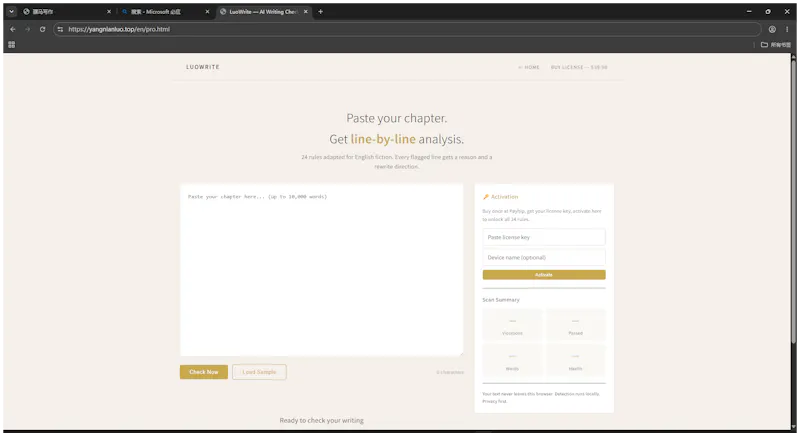Click the Activation key icon

(x=486, y=197)
